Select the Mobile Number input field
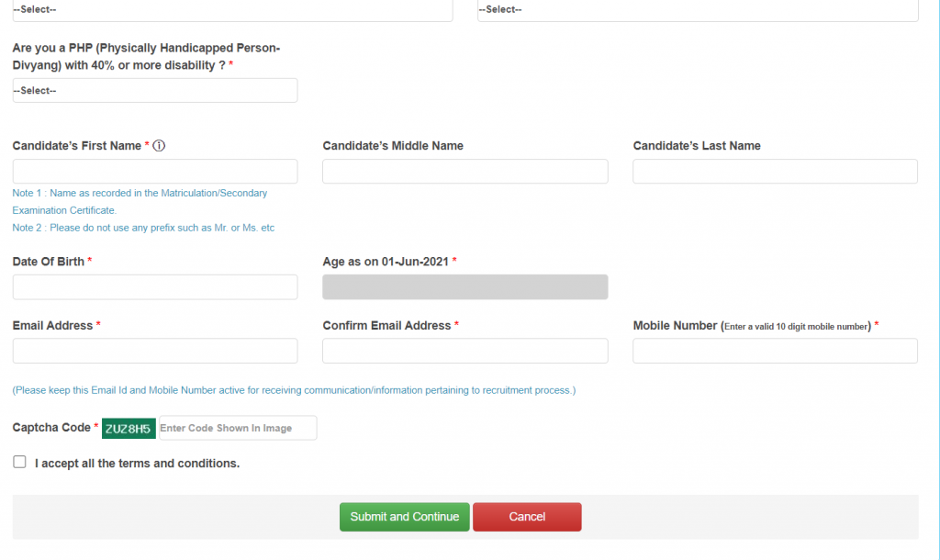Image resolution: width=940 pixels, height=560 pixels. tap(775, 351)
